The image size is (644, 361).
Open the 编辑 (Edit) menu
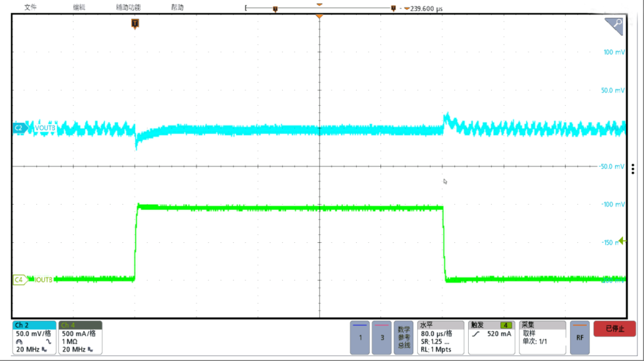pyautogui.click(x=79, y=7)
